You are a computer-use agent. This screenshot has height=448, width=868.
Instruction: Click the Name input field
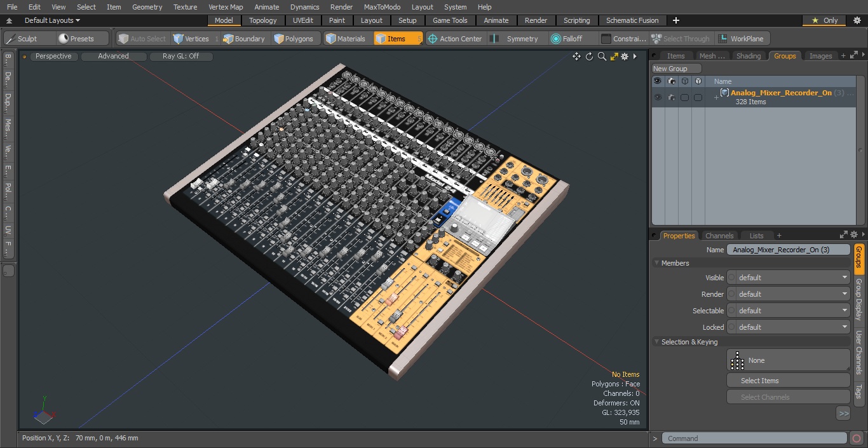[x=789, y=250]
